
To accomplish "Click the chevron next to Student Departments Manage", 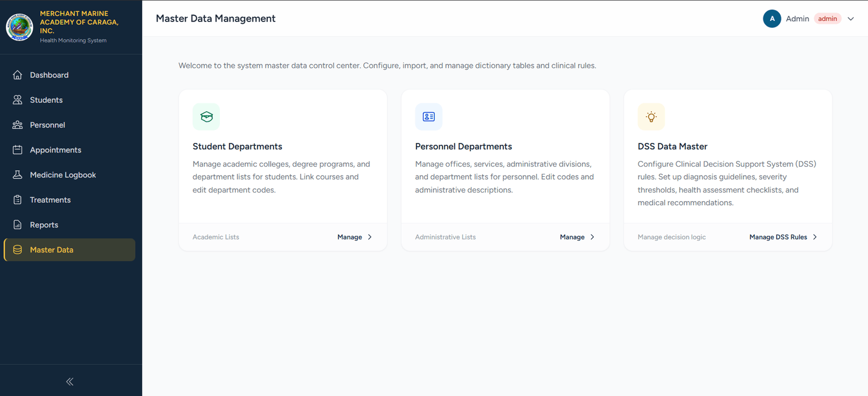I will click(x=370, y=237).
